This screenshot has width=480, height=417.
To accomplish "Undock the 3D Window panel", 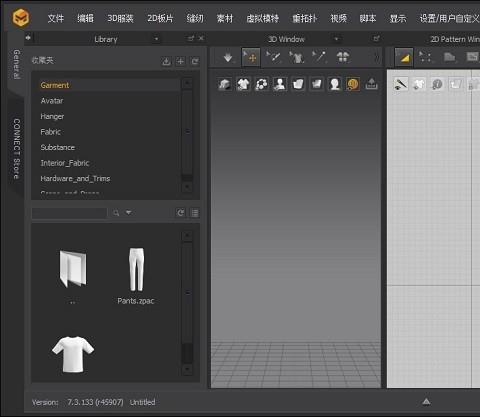I will pyautogui.click(x=376, y=39).
